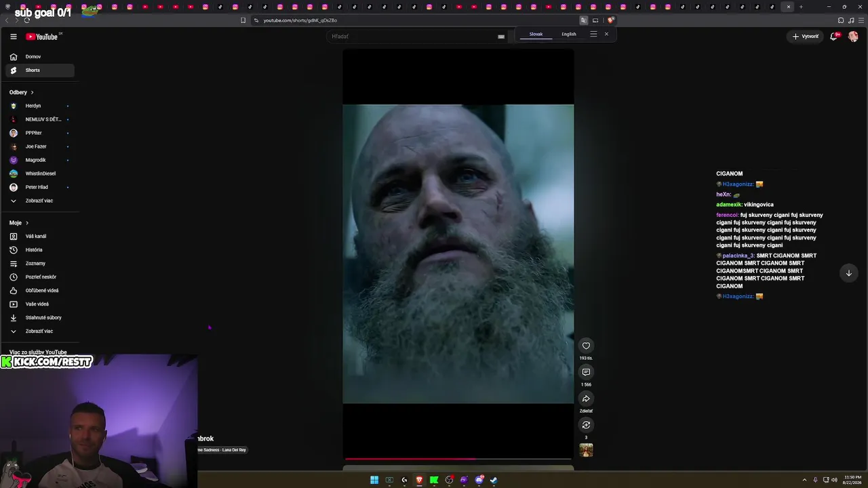This screenshot has height=488, width=868.
Task: Open the Windows Start menu
Action: coord(374,480)
